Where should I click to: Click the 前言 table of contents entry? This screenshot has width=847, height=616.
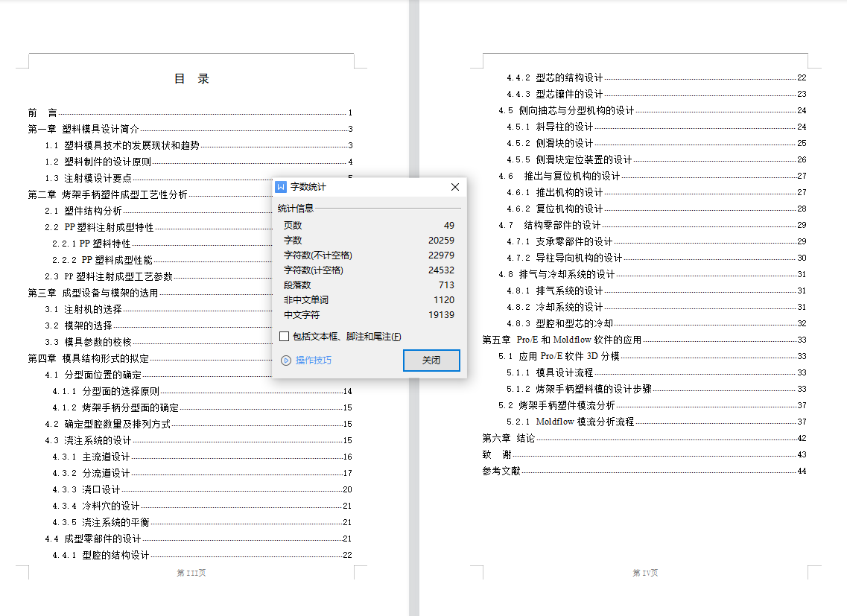click(x=42, y=113)
